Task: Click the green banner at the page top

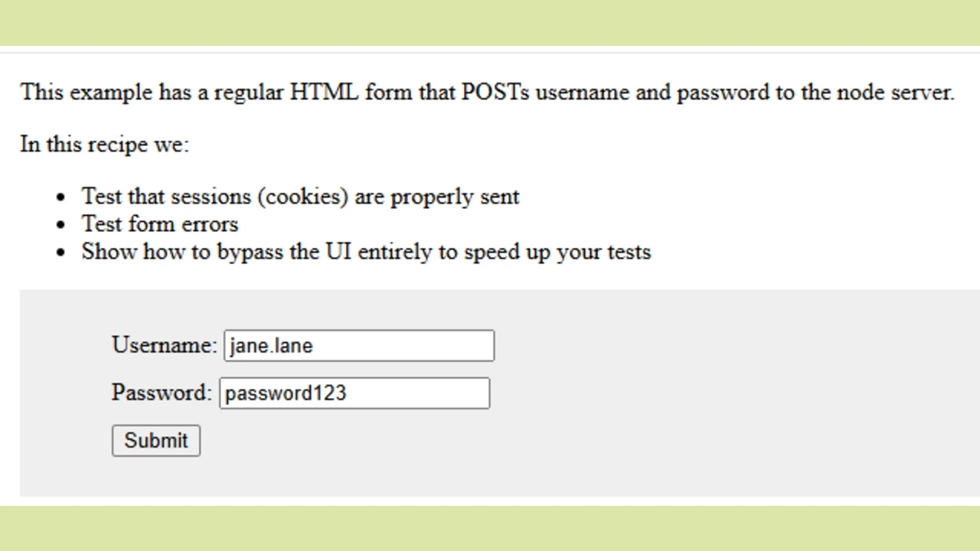Action: tap(490, 22)
